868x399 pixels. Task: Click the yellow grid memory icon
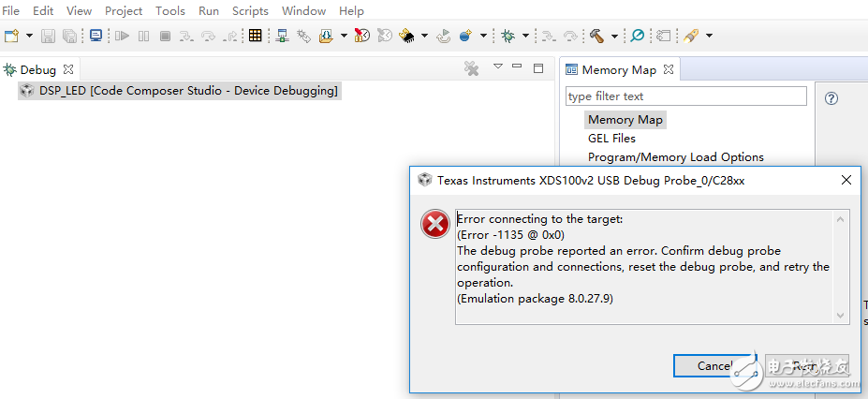coord(255,36)
